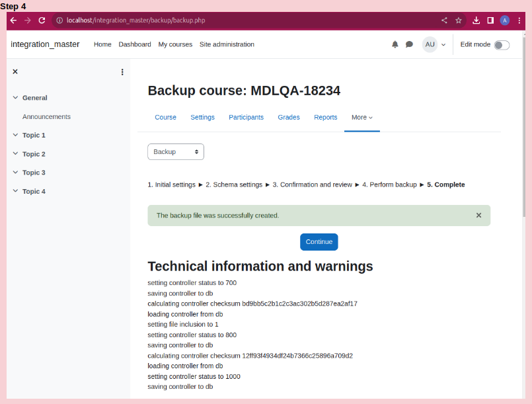The image size is (532, 404).
Task: Click the integration_master site name
Action: pos(45,44)
